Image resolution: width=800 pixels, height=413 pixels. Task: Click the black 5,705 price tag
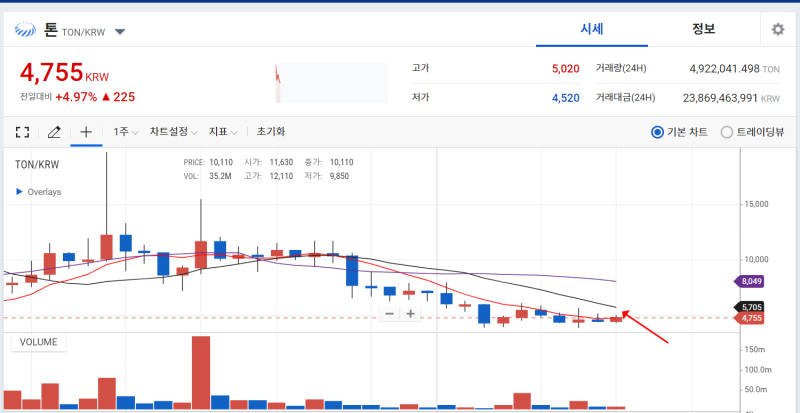pos(748,307)
